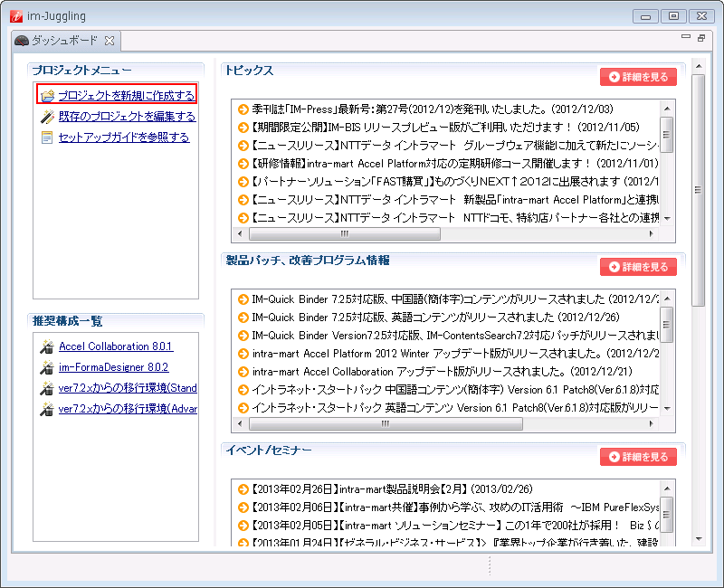The height and width of the screenshot is (588, 724).
Task: Click the im-FormaDesigner 8.0.2 icon
Action: point(48,367)
